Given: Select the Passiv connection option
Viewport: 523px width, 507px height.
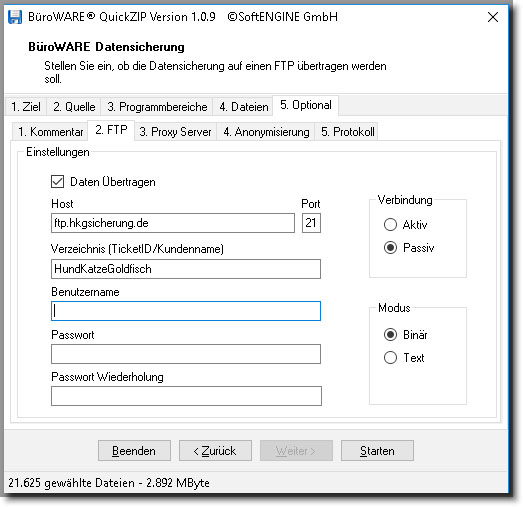Looking at the screenshot, I should click(390, 247).
